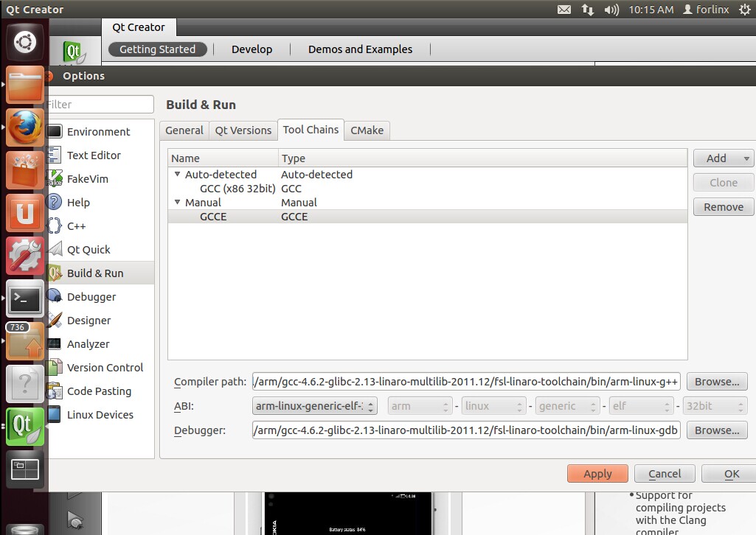Launch the Files manager from dock
Viewport: 756px width, 535px height.
coord(24,84)
